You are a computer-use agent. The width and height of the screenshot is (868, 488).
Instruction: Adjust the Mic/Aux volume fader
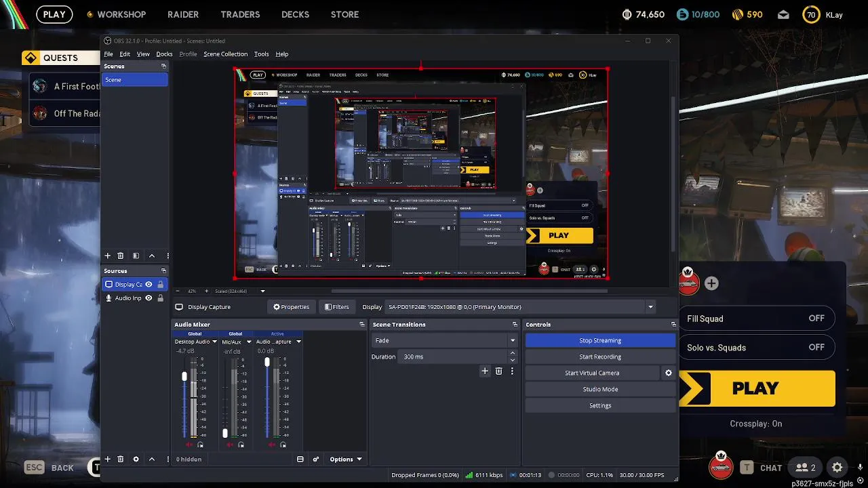(x=225, y=433)
